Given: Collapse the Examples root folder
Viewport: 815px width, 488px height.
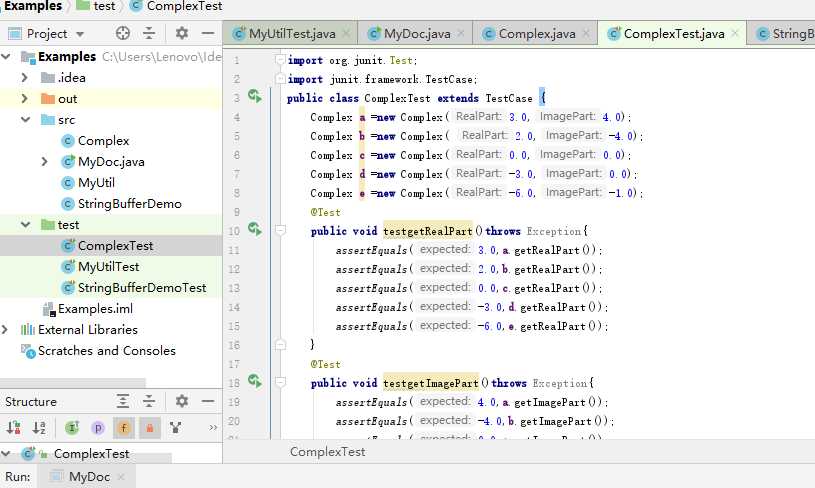Looking at the screenshot, I should pyautogui.click(x=6, y=56).
